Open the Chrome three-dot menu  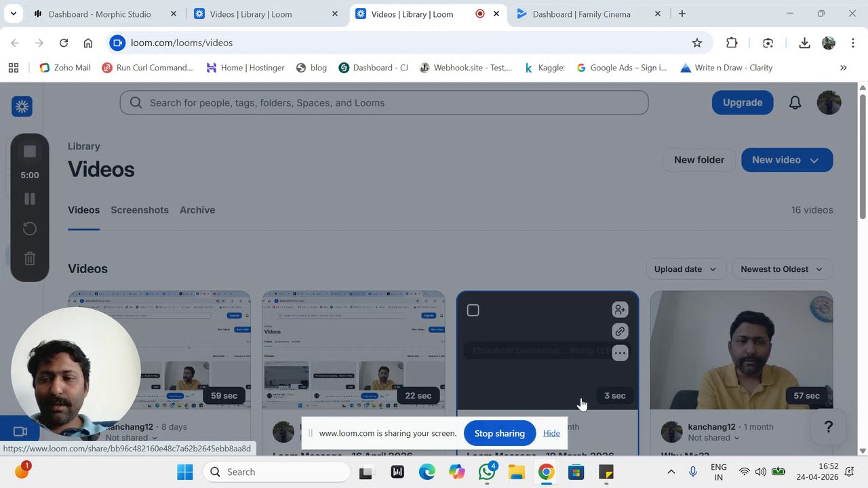click(852, 43)
